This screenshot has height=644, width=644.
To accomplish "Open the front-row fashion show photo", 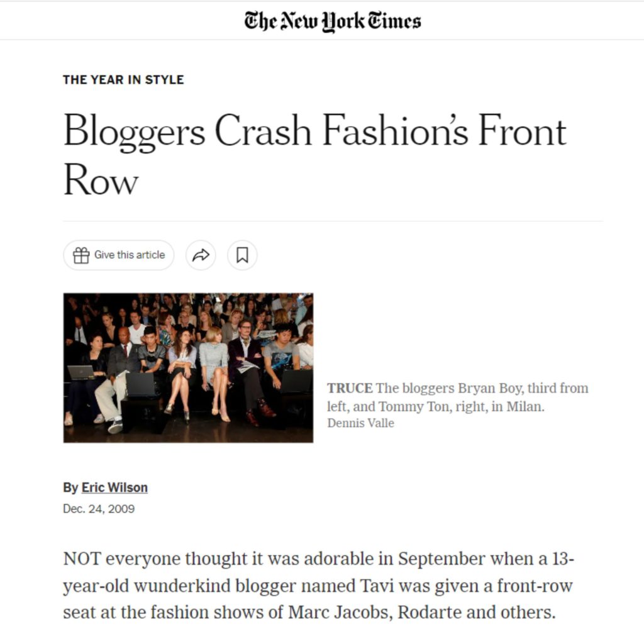I will [187, 368].
